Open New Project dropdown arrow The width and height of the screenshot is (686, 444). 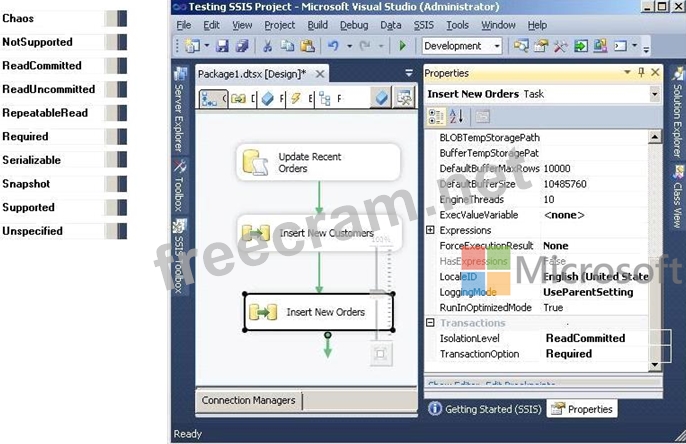point(207,46)
